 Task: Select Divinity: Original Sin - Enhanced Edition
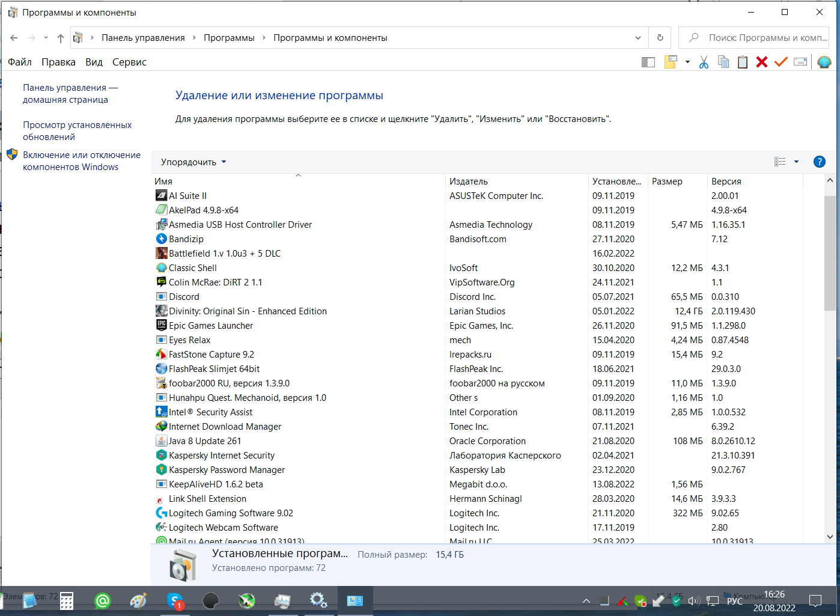[478, 311]
